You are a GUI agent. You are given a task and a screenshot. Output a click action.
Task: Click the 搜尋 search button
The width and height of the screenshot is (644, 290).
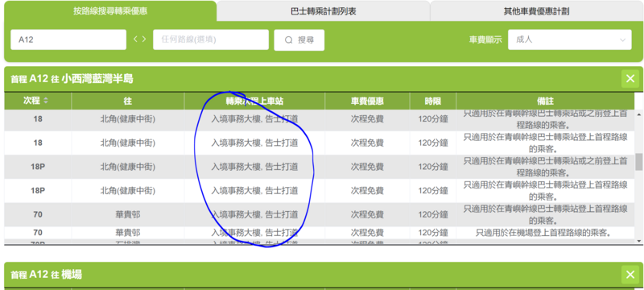(299, 39)
